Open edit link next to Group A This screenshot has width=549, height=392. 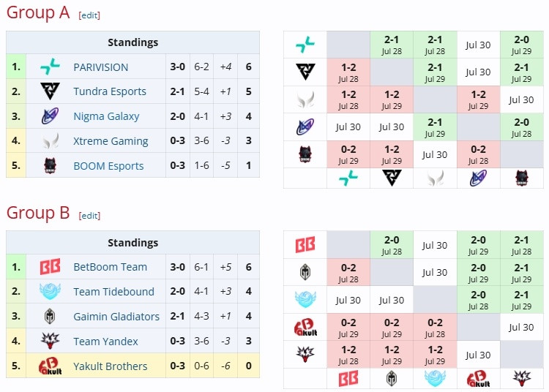point(89,15)
